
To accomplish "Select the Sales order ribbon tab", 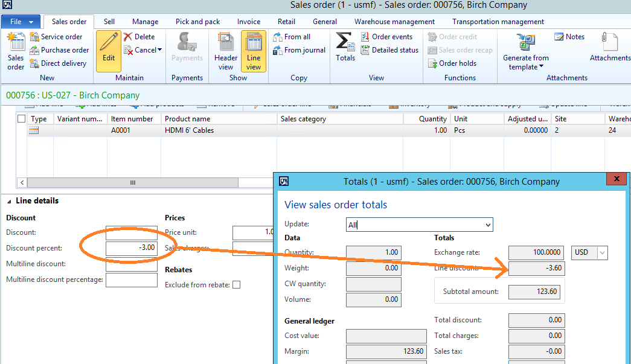I will point(69,22).
